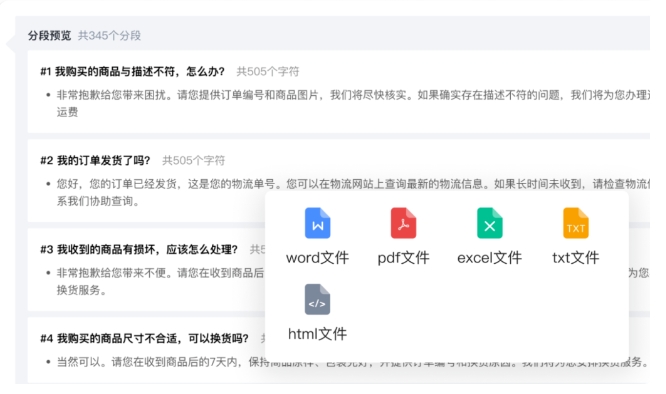
Task: Click the answer text starting "非常抱歉给您带来不便"
Action: coord(160,281)
